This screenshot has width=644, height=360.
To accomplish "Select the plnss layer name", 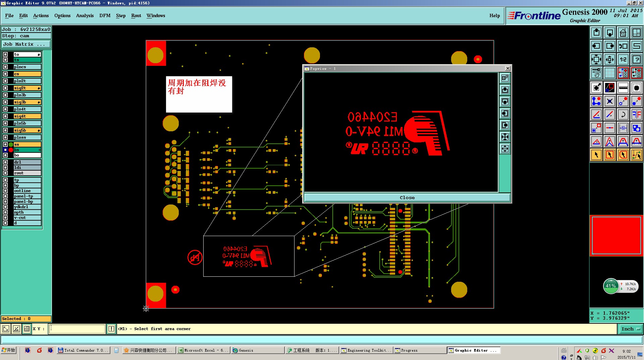I will coord(27,137).
